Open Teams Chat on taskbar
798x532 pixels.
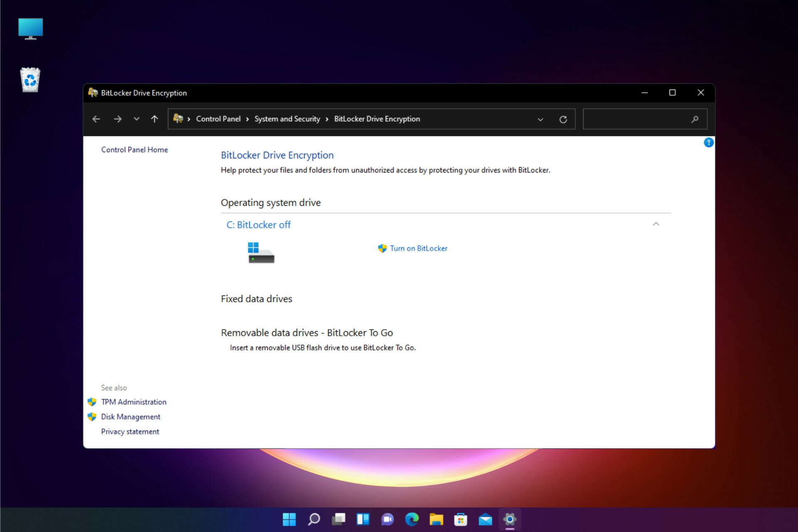[387, 520]
